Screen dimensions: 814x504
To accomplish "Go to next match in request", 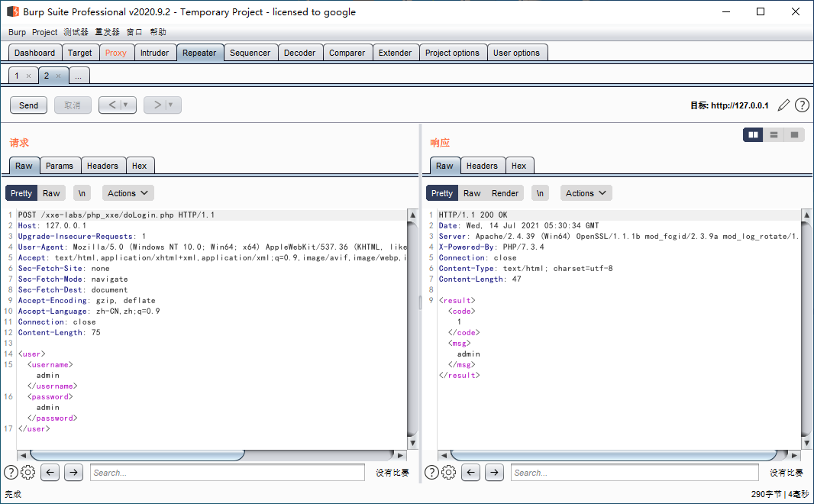I will coord(74,473).
